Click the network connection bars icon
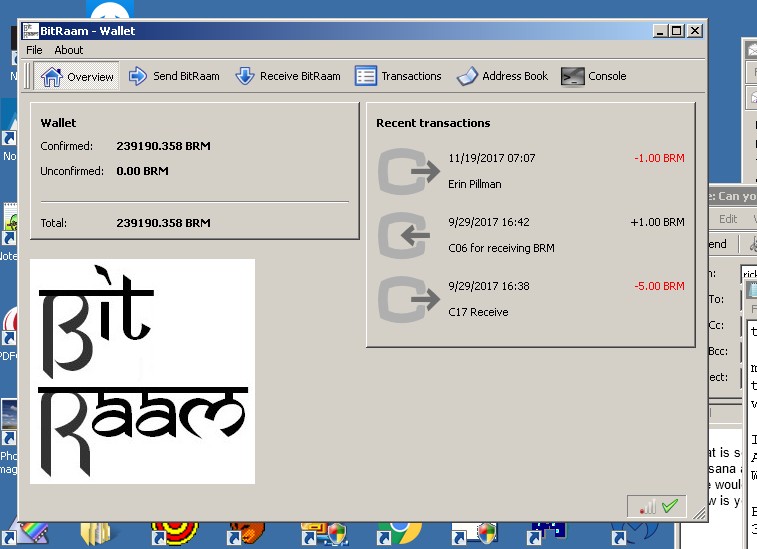757x549 pixels. click(x=647, y=507)
